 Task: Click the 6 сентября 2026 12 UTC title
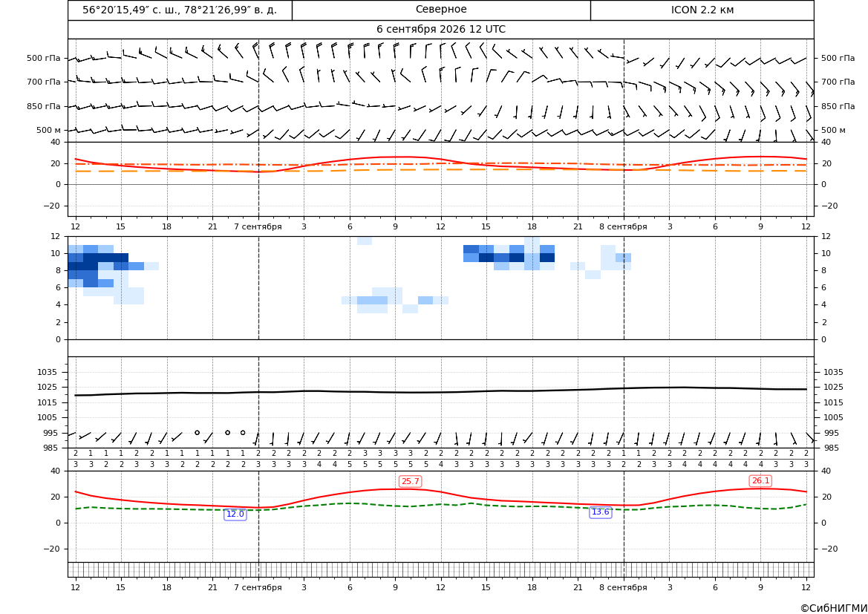(441, 30)
